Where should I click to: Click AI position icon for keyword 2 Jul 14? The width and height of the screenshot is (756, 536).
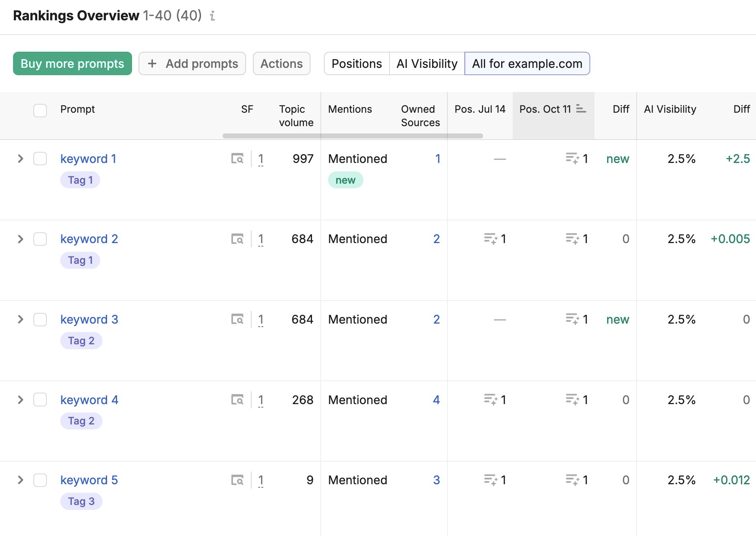click(491, 239)
